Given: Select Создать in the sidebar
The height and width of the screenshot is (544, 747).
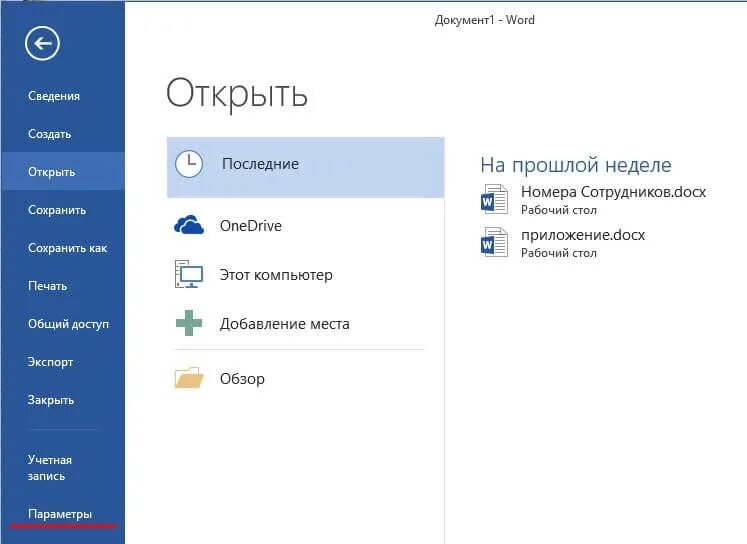Looking at the screenshot, I should click(x=50, y=134).
